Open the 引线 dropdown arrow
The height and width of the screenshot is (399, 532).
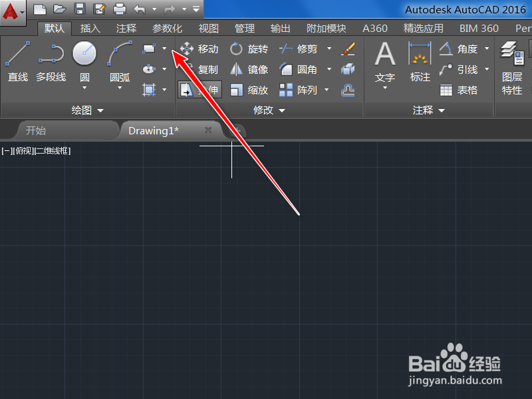pos(487,69)
